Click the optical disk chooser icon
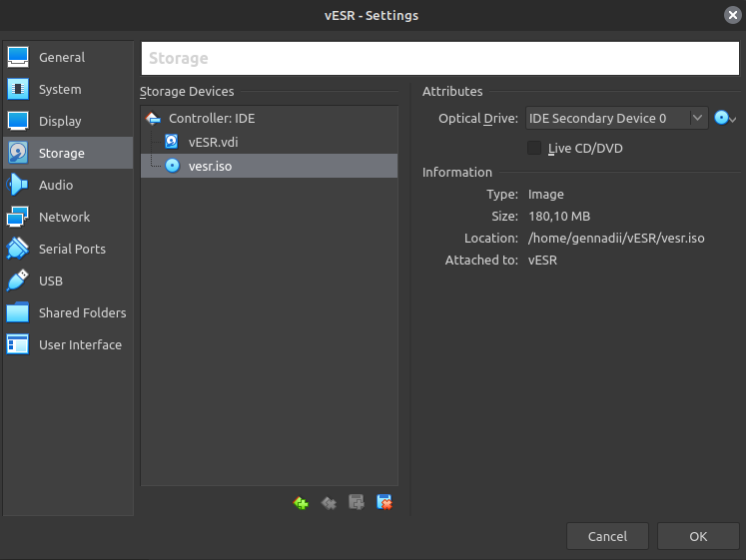This screenshot has height=560, width=746. 725,118
